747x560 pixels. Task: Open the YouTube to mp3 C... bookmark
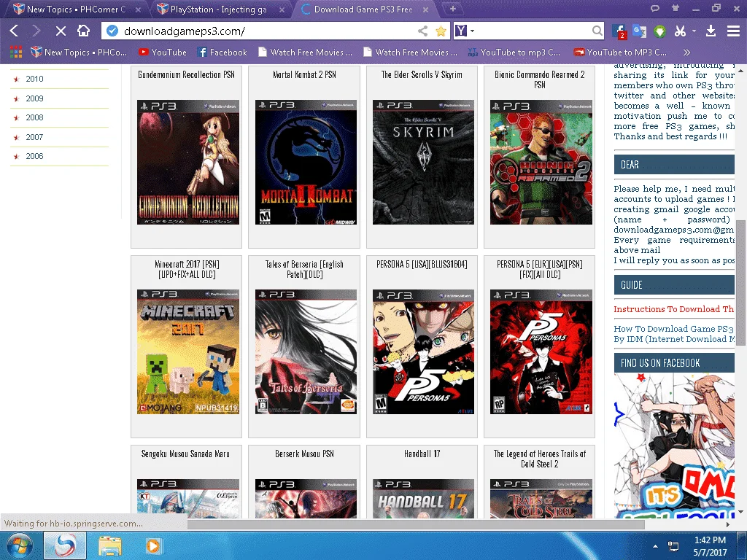click(x=514, y=52)
